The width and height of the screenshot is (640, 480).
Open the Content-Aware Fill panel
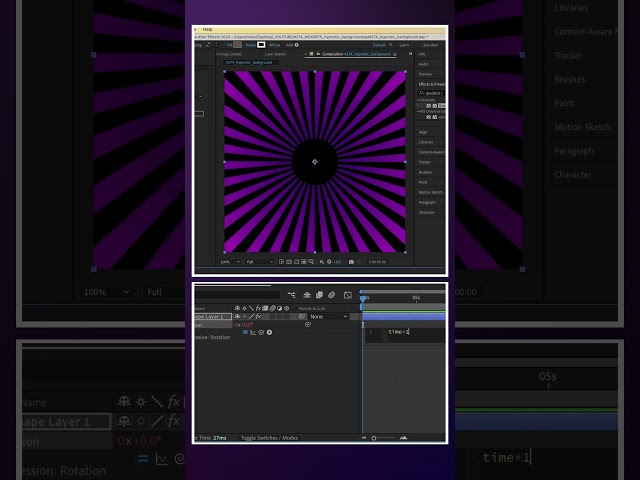(x=430, y=152)
